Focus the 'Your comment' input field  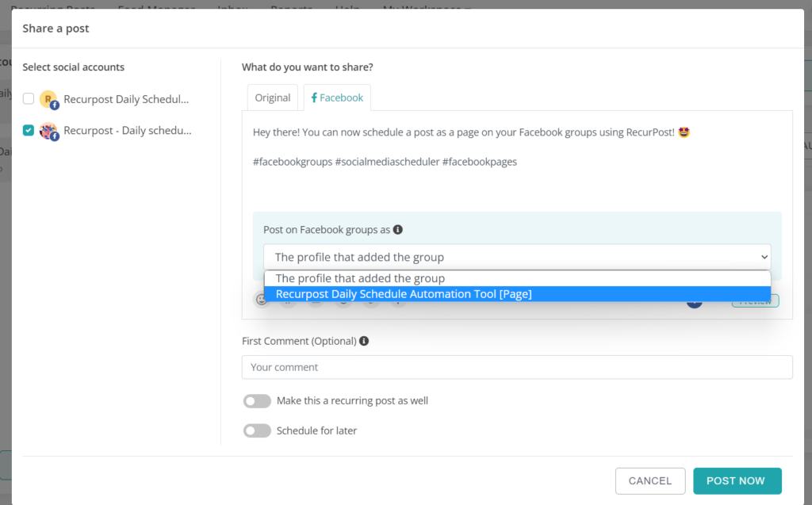[x=517, y=367]
